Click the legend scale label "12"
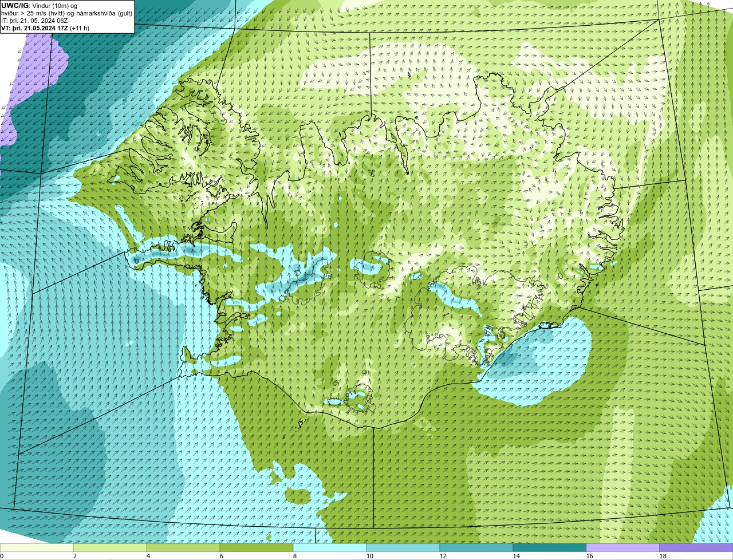 click(x=443, y=556)
